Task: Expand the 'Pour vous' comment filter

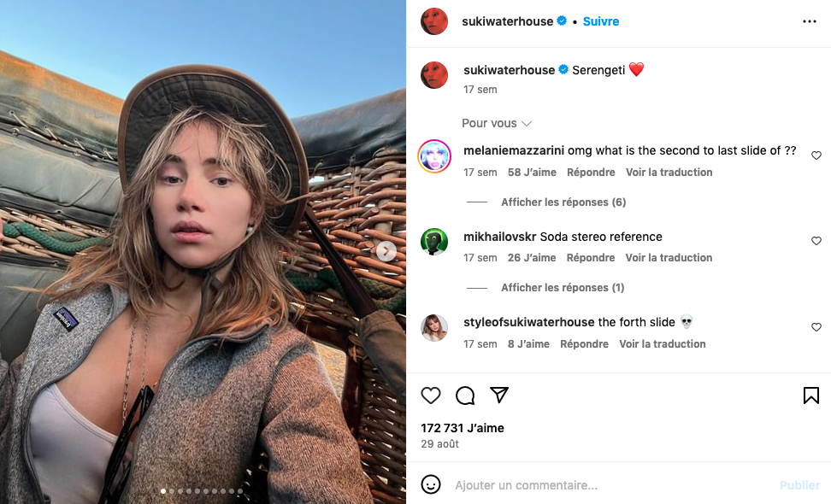Action: (497, 123)
